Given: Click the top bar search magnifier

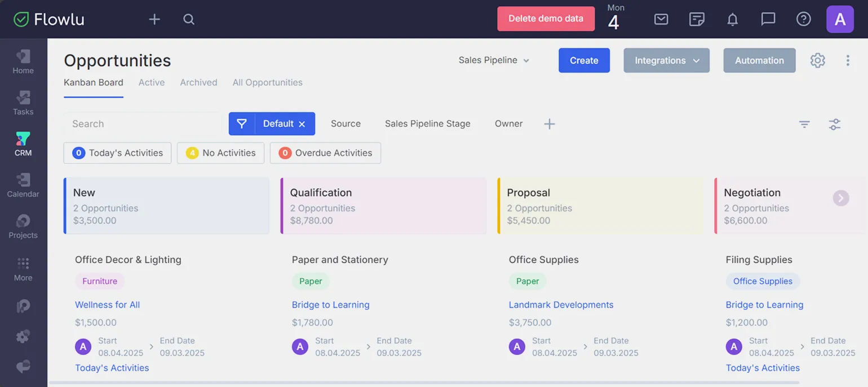Looking at the screenshot, I should click(189, 19).
